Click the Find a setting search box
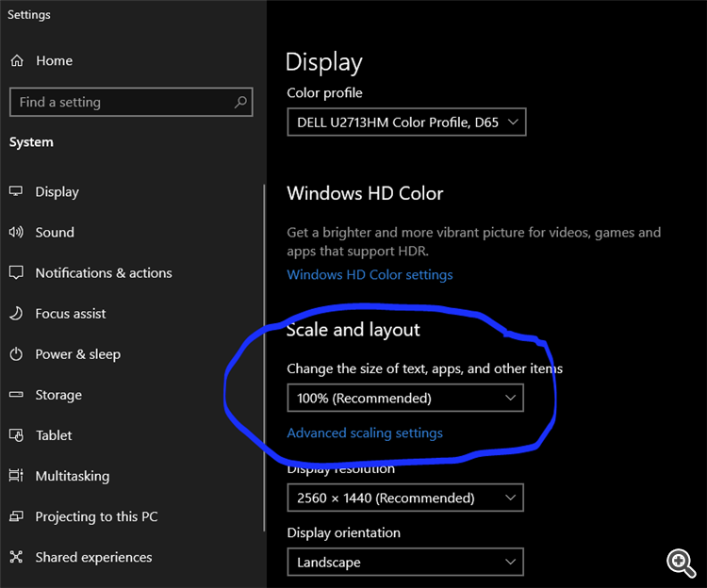The height and width of the screenshot is (588, 707). (x=131, y=102)
